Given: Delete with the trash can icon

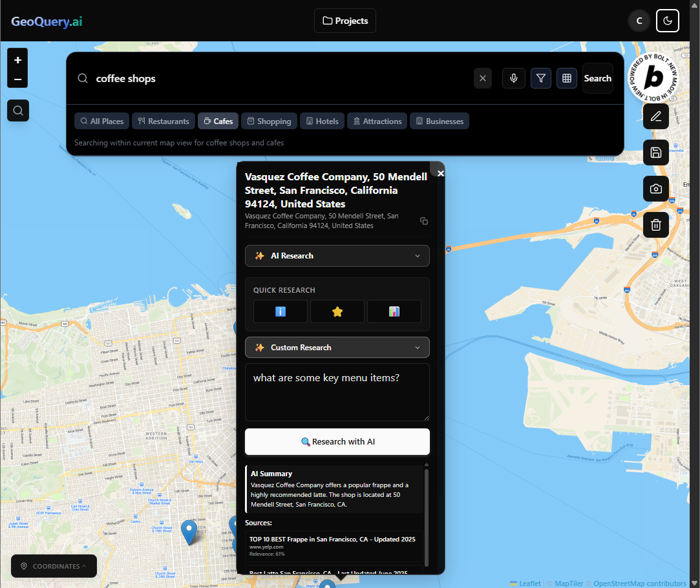Looking at the screenshot, I should (x=656, y=225).
